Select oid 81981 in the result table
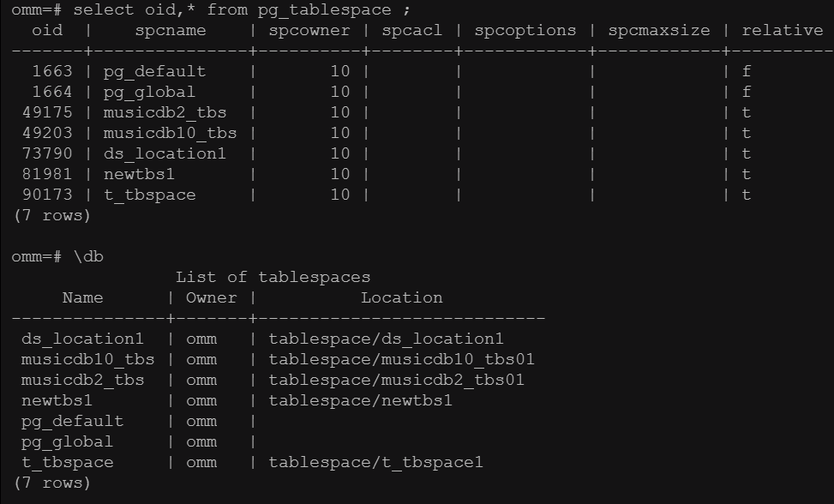834x504 pixels. [x=47, y=174]
